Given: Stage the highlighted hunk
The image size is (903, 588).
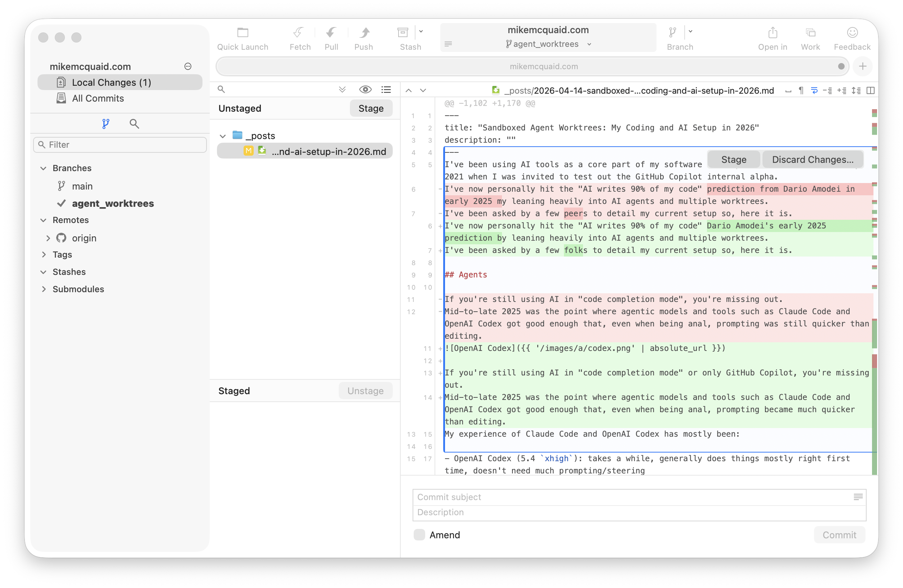Looking at the screenshot, I should tap(733, 159).
